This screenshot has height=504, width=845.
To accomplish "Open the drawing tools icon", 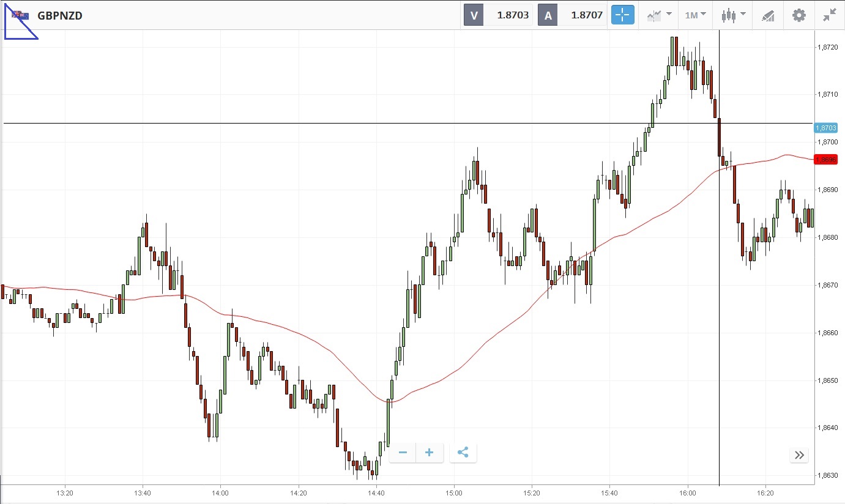I will [768, 15].
